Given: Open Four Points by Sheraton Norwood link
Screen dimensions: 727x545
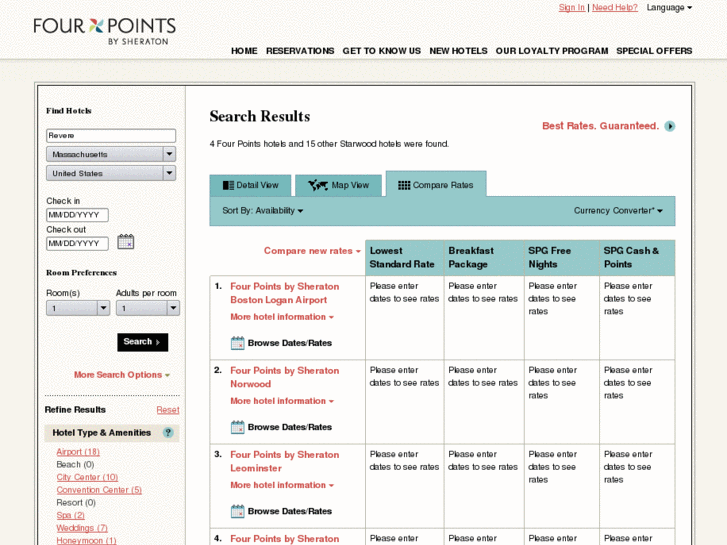Looking at the screenshot, I should point(285,377).
